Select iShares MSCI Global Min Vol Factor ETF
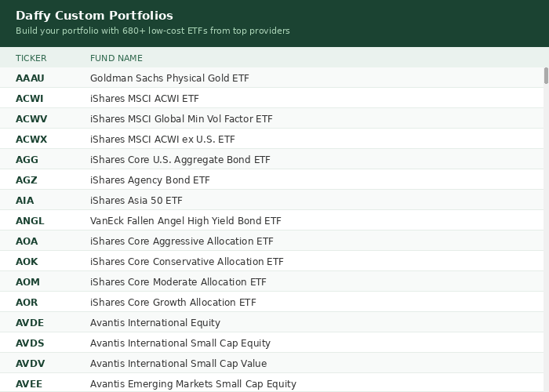This screenshot has height=392, width=549. [x=181, y=119]
